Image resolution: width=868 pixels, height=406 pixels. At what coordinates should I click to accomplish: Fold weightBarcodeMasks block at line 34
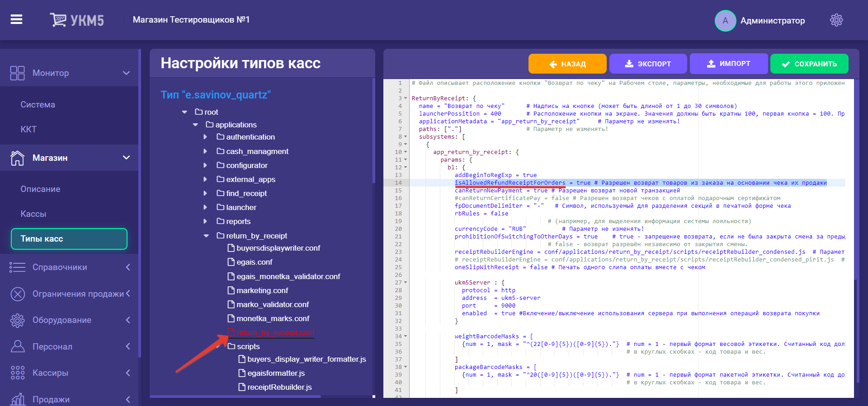point(406,336)
